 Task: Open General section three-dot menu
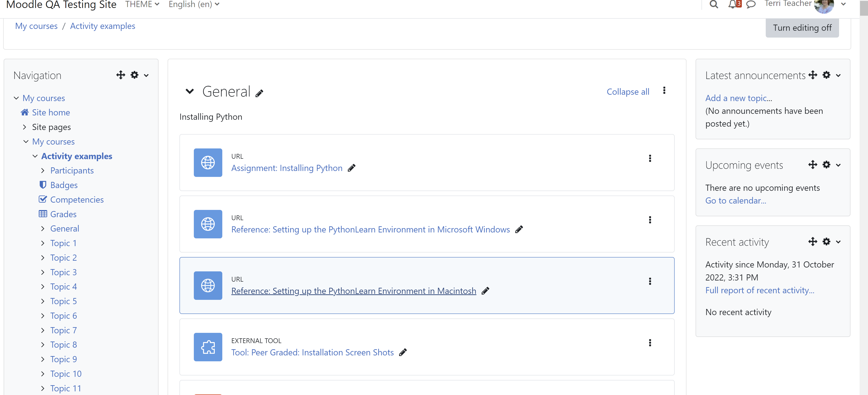pyautogui.click(x=664, y=90)
